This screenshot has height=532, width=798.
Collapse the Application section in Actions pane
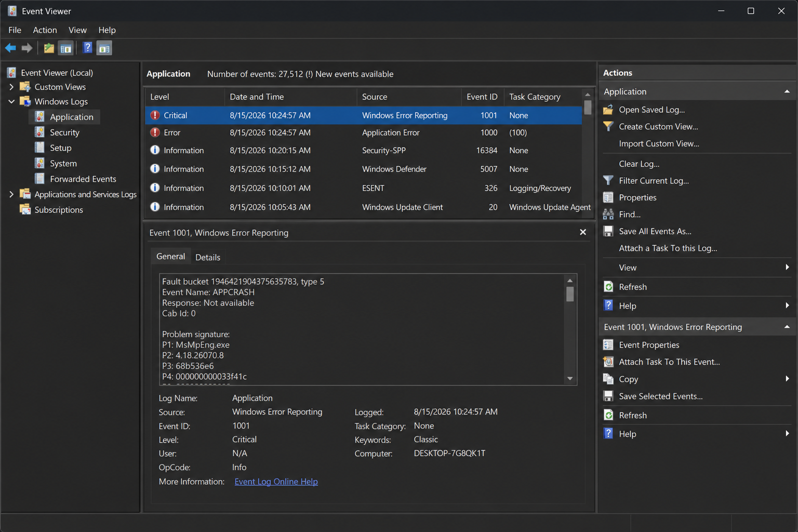787,91
